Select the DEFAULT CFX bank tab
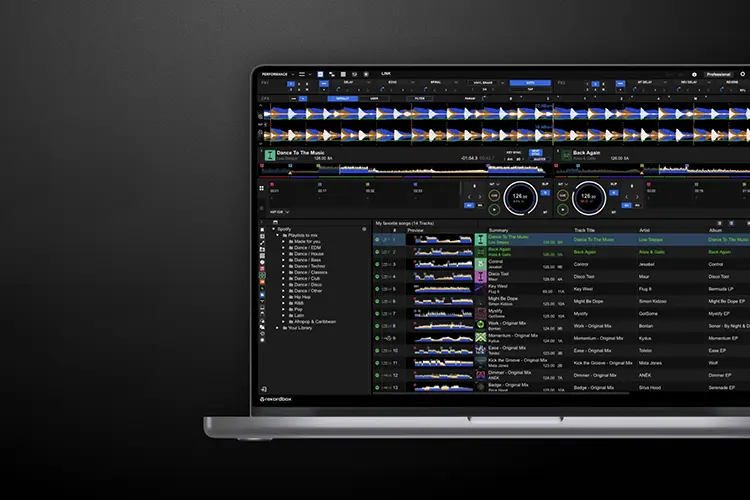This screenshot has width=750, height=500. 342,99
